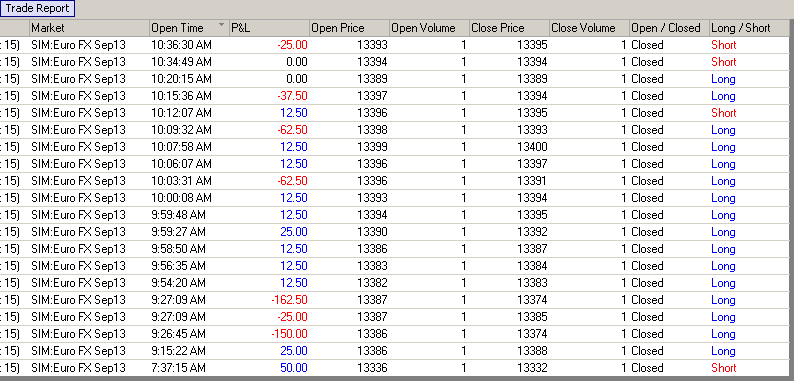Click close price 13384
Screen dimensions: 794x381
click(x=532, y=266)
